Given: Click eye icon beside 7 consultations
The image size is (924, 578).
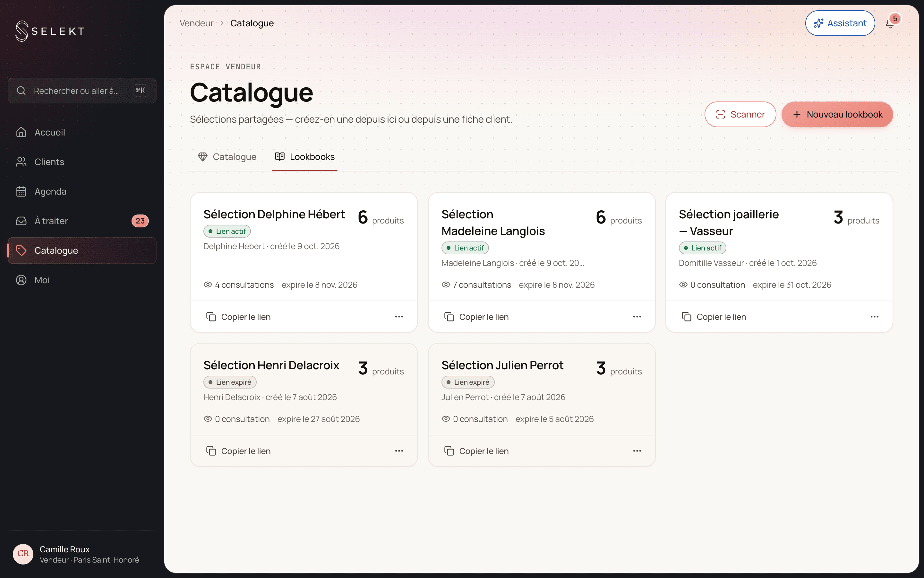Looking at the screenshot, I should point(446,285).
